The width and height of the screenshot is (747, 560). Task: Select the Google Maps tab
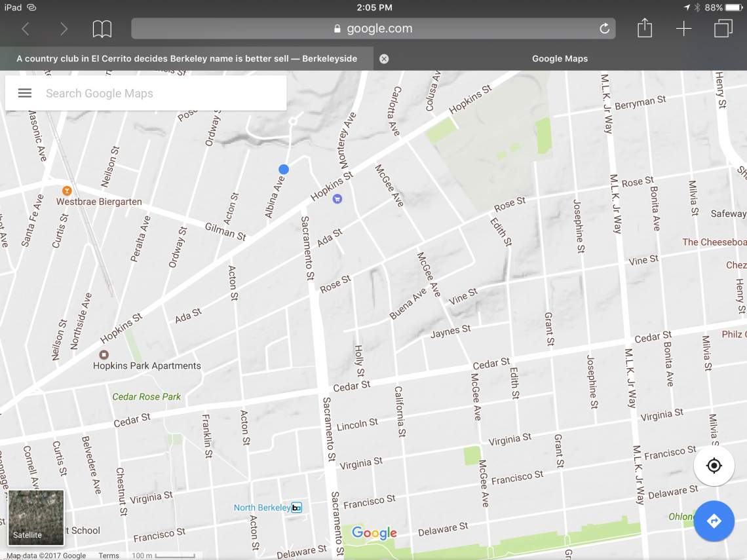(x=560, y=58)
